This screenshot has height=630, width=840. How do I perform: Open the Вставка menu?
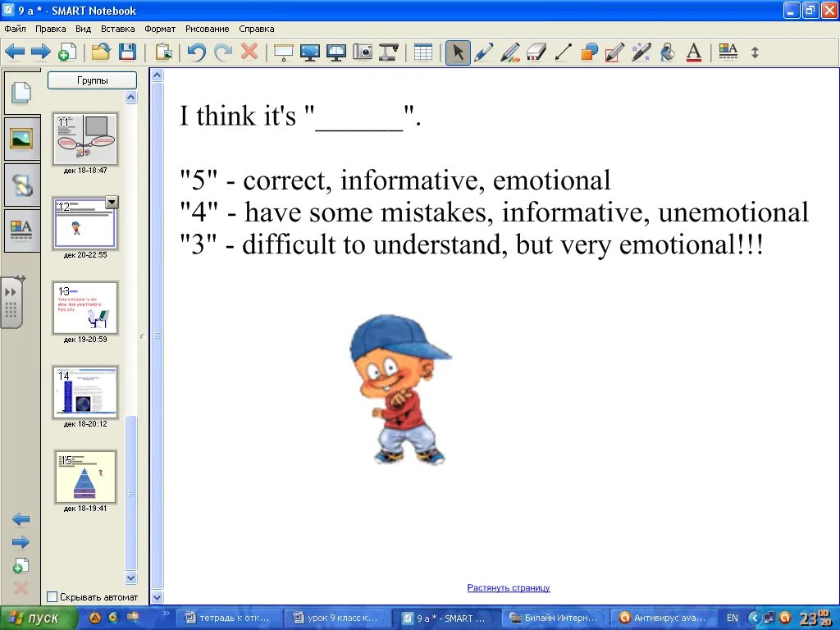(x=118, y=29)
